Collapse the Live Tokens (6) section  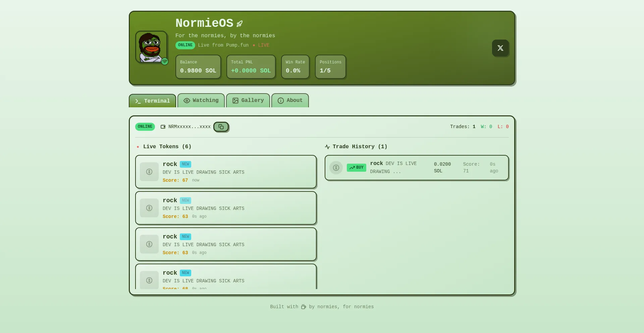(167, 147)
